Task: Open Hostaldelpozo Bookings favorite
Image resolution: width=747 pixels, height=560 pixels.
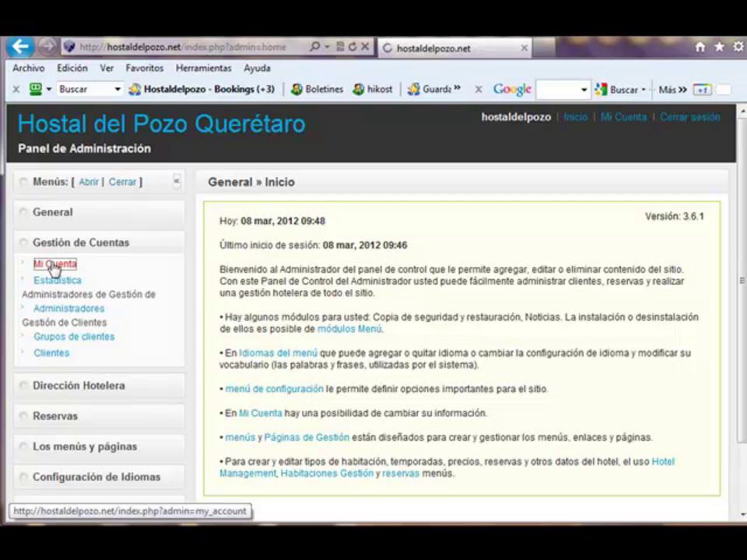Action: coord(202,89)
